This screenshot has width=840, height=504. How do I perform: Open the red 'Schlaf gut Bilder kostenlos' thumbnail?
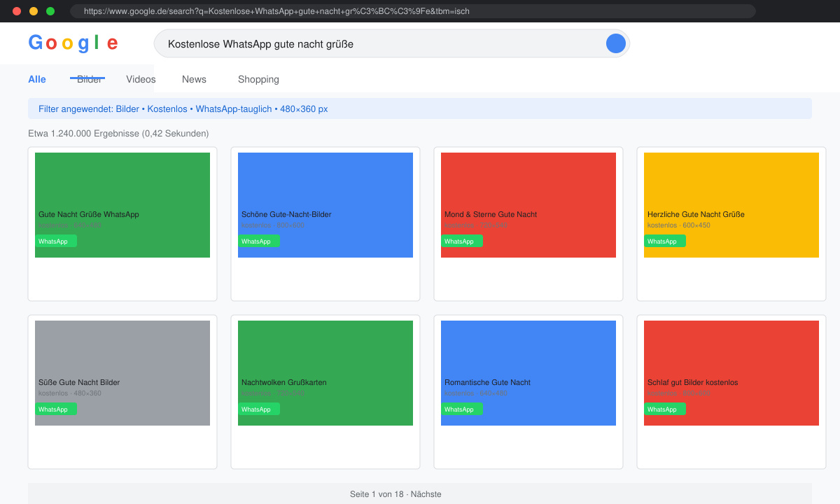point(731,373)
